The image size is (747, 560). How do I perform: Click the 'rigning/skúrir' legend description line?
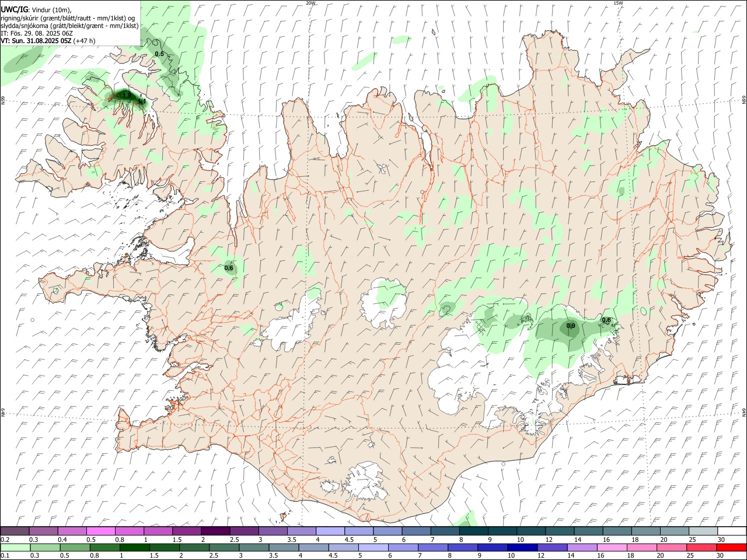(68, 18)
